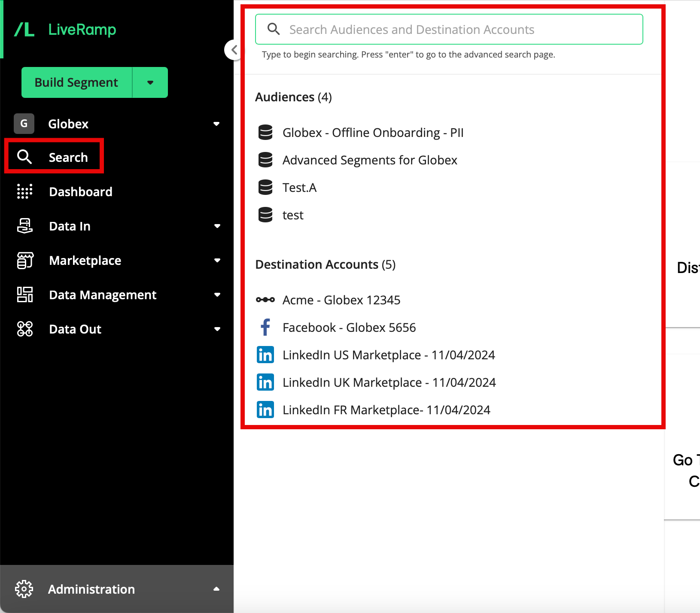This screenshot has height=613, width=700.
Task: Click the Destination Accounts (5) heading
Action: click(326, 264)
